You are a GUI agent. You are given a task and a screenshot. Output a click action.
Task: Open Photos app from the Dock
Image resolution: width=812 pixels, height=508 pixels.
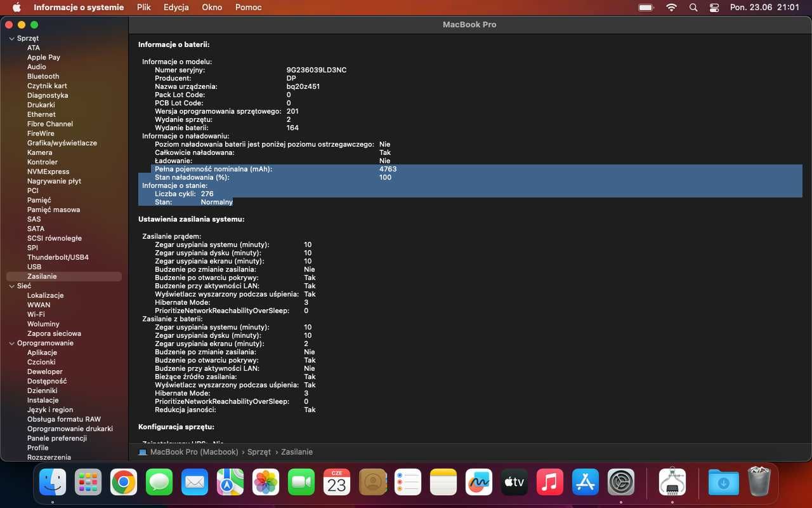pyautogui.click(x=266, y=483)
